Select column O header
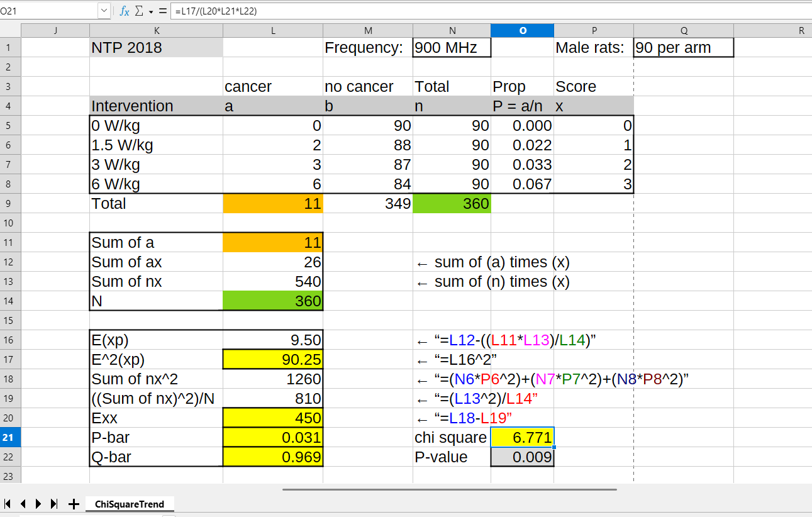The height and width of the screenshot is (517, 812). click(522, 30)
